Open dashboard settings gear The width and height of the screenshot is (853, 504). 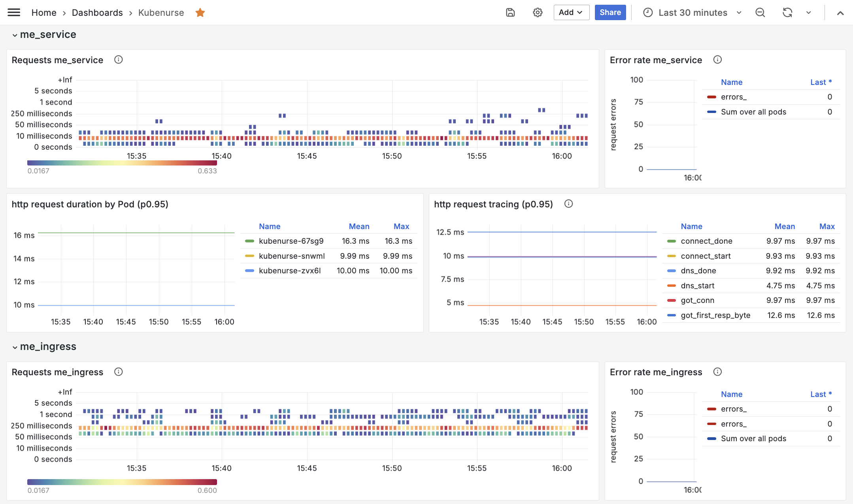pyautogui.click(x=537, y=13)
